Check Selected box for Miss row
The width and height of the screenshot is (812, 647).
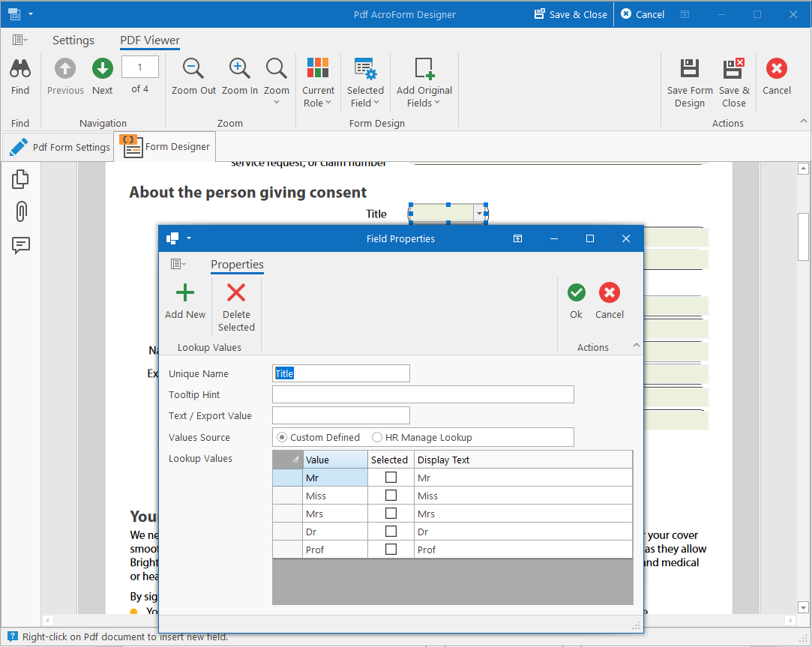(x=391, y=496)
